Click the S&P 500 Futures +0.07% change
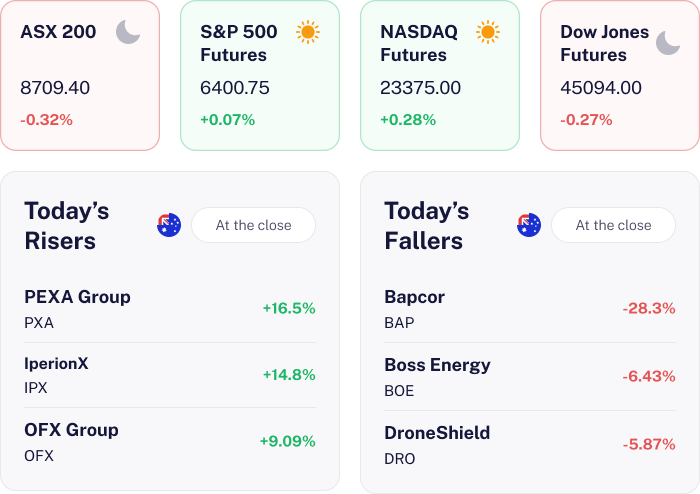 tap(227, 120)
